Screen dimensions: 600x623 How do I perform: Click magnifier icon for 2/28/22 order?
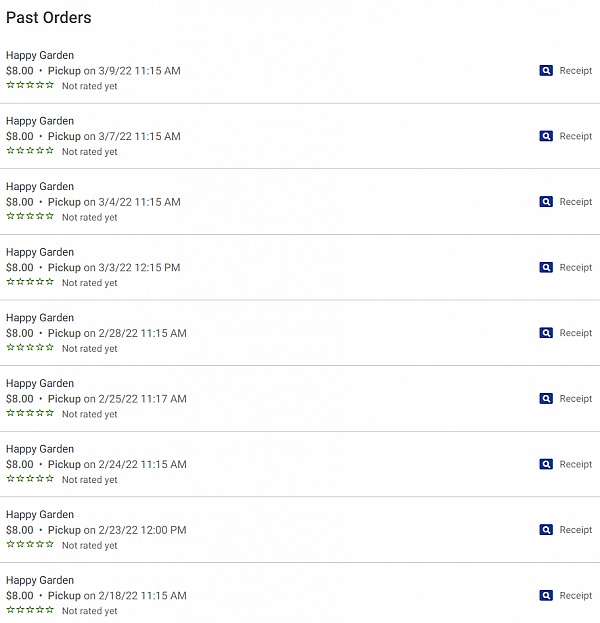click(x=546, y=333)
